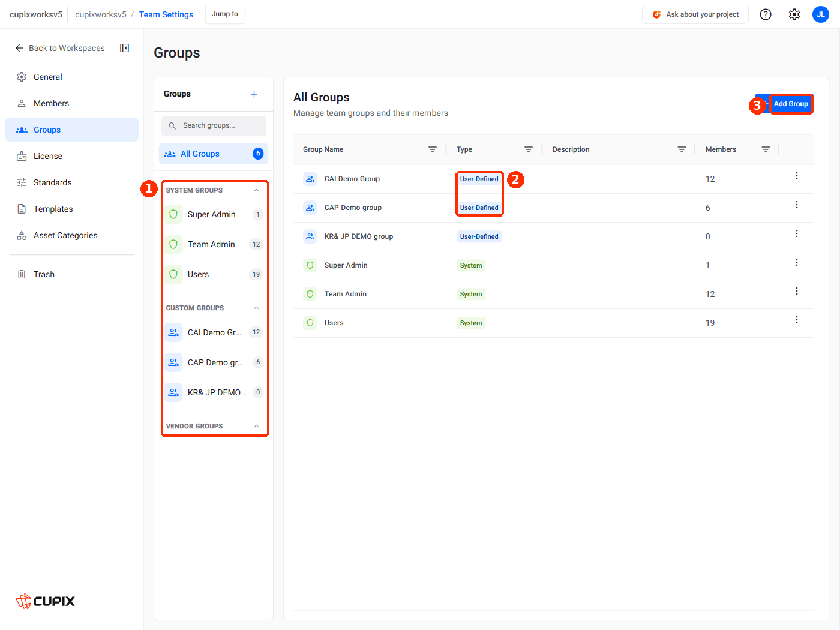840x630 pixels.
Task: Open more options for Team Admin row
Action: click(797, 291)
